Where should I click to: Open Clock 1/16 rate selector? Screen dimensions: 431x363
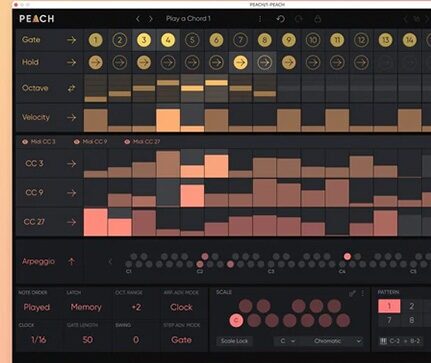click(x=38, y=340)
